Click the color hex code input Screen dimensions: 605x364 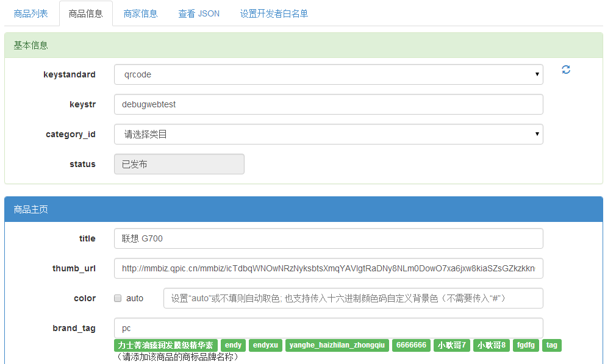[x=353, y=298]
